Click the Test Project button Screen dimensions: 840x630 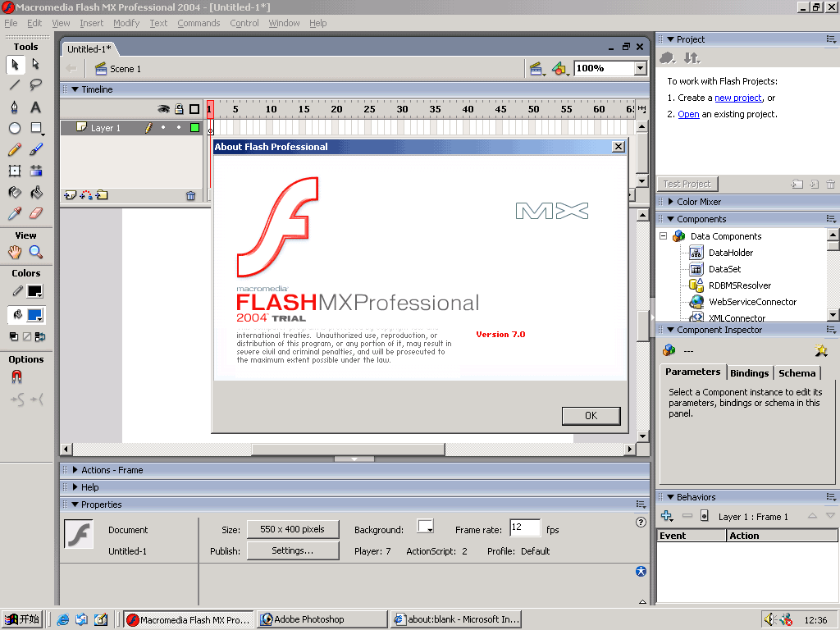(x=687, y=184)
